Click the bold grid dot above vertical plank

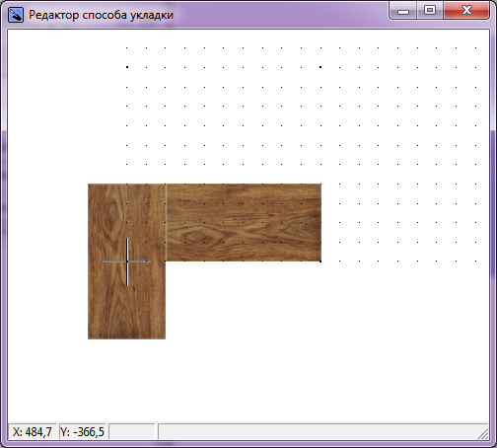(x=127, y=67)
